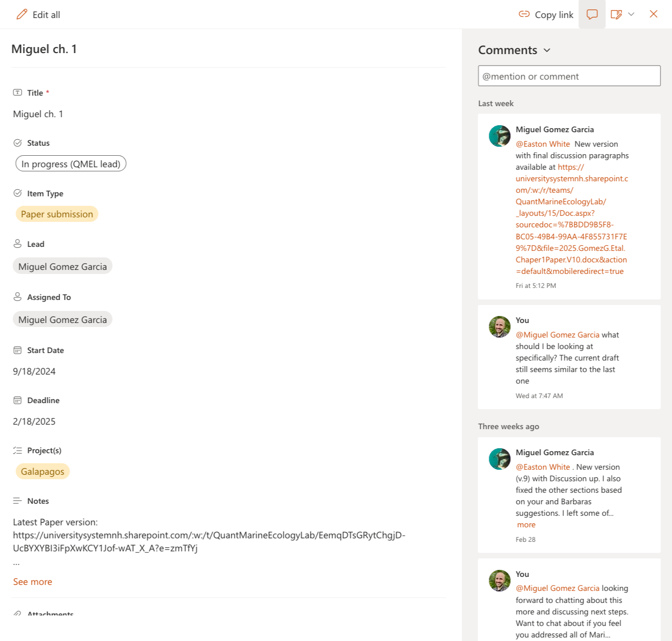Click the Start Date calendar icon
The image size is (672, 641).
coord(18,350)
